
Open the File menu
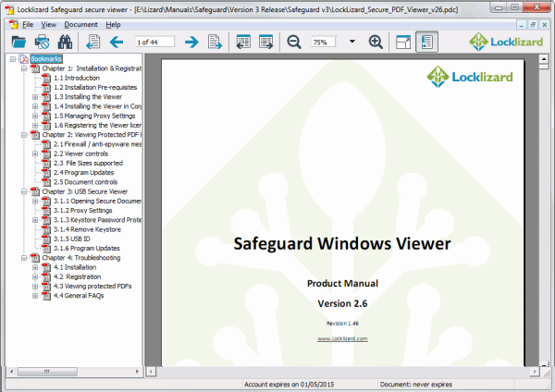[x=27, y=24]
